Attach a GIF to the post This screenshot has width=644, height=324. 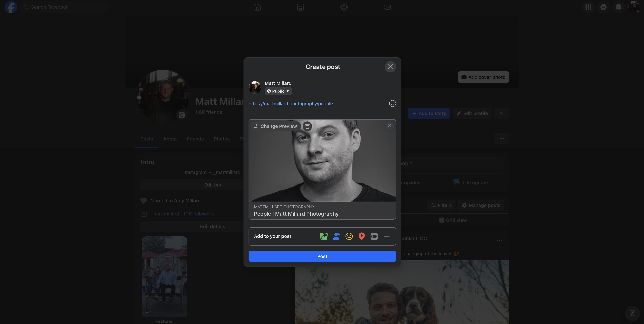374,236
